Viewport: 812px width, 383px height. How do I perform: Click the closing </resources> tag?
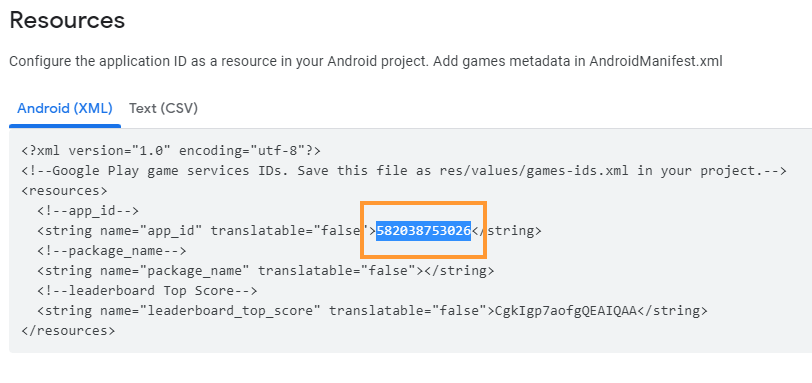coord(68,330)
